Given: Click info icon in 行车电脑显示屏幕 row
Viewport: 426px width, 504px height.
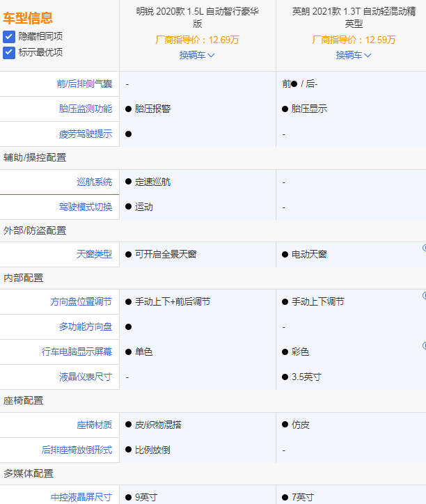Looking at the screenshot, I should point(423,345).
